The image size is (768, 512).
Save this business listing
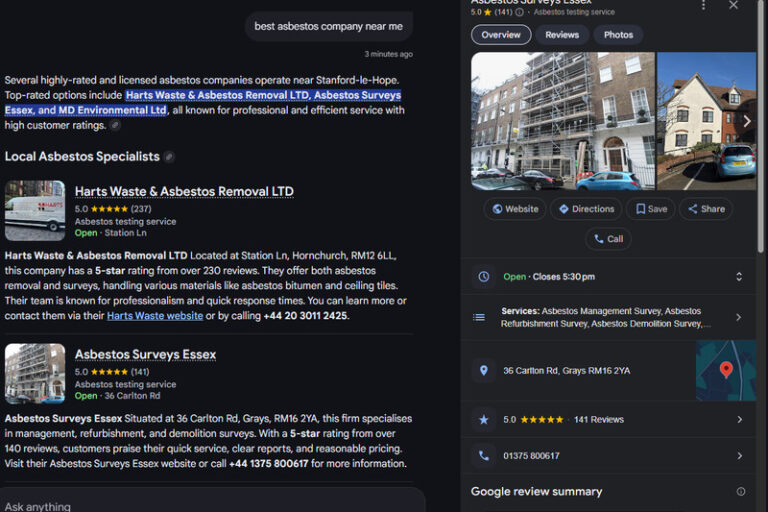(651, 209)
